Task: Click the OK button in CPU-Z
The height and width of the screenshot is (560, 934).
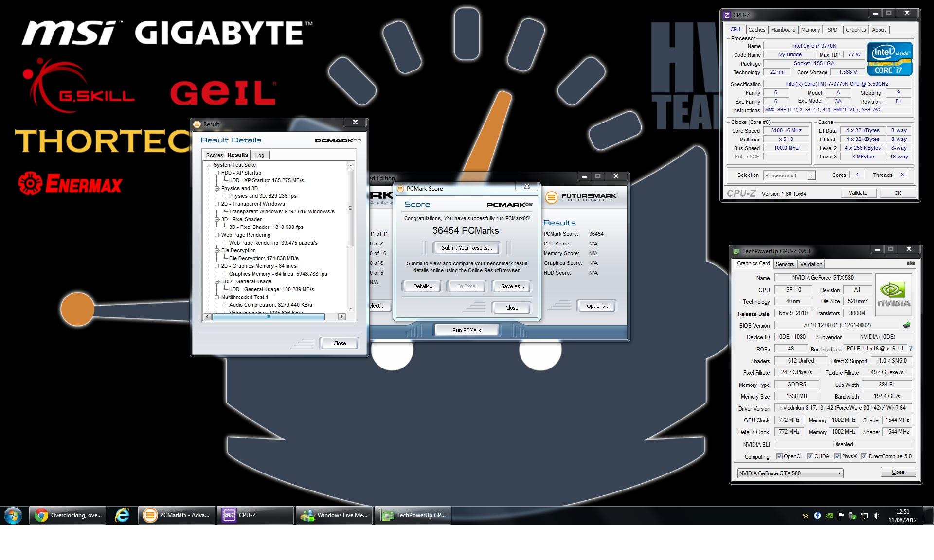Action: (898, 193)
